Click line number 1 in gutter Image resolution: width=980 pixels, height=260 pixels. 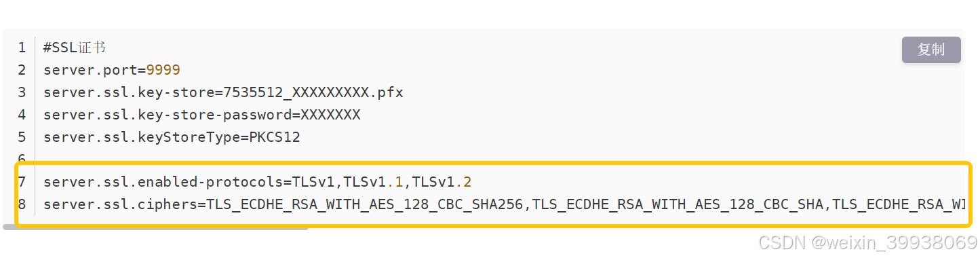click(22, 48)
